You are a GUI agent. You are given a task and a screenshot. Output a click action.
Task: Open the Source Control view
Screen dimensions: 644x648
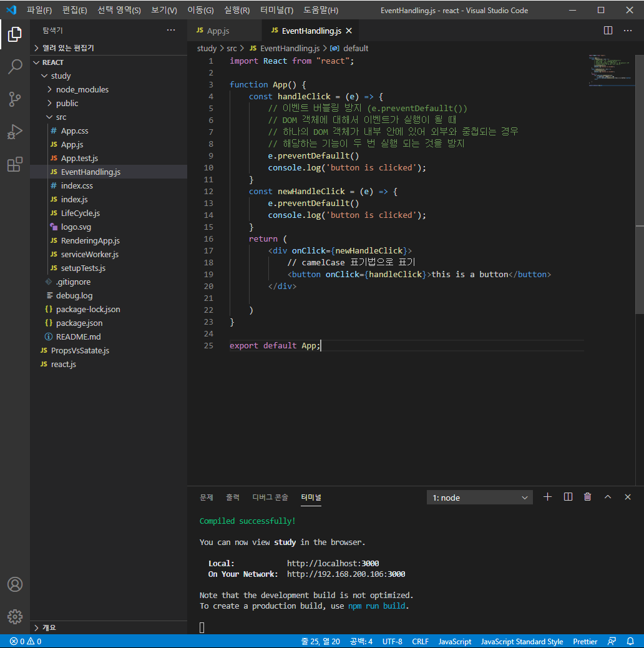pyautogui.click(x=15, y=99)
